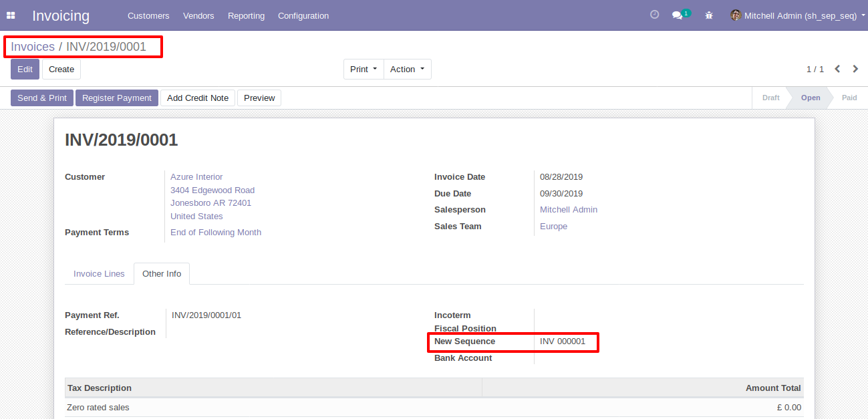Go to next record arrow
The image size is (868, 419).
pos(855,69)
